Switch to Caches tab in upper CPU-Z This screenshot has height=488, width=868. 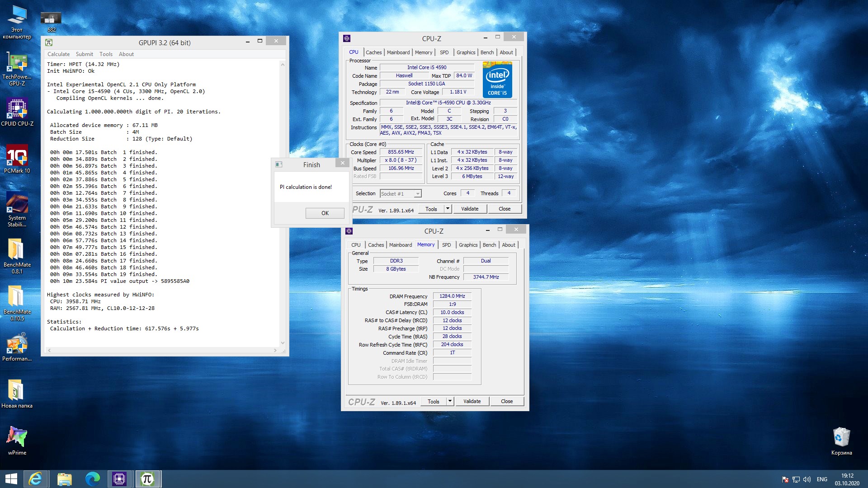[374, 52]
